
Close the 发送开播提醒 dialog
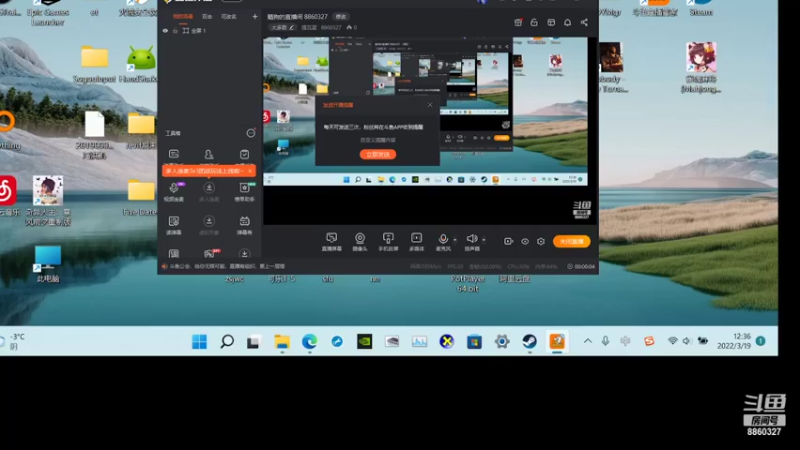[430, 105]
